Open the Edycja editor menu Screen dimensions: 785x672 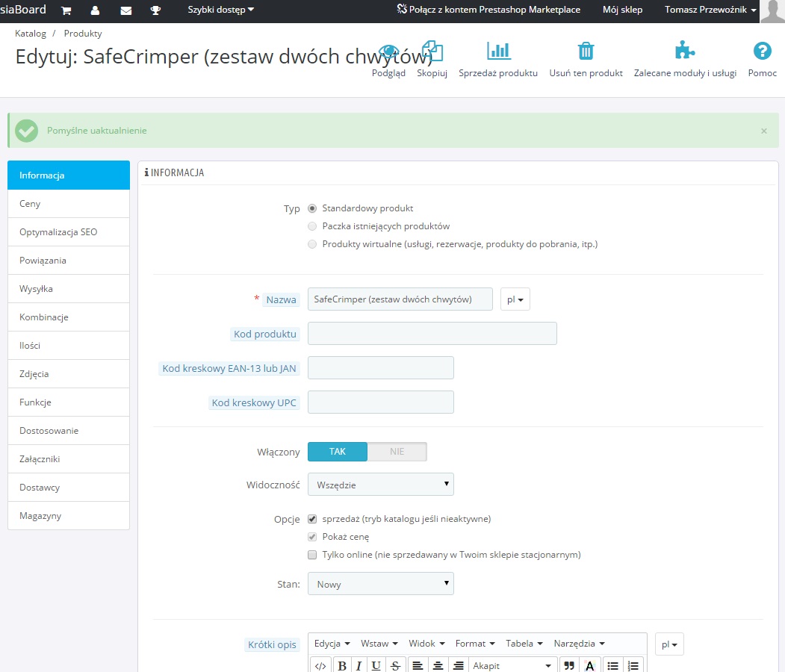[x=332, y=644]
